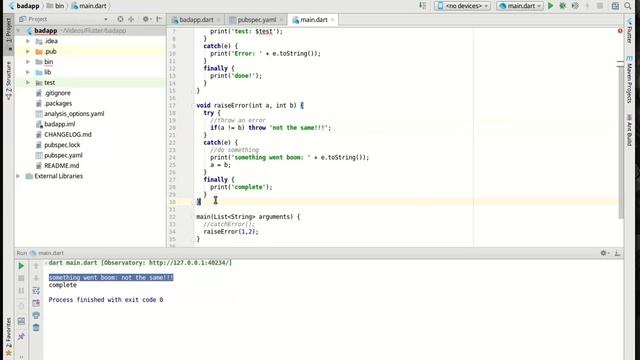Select CHANGELOG.md file
This screenshot has width=640, height=360.
[67, 134]
